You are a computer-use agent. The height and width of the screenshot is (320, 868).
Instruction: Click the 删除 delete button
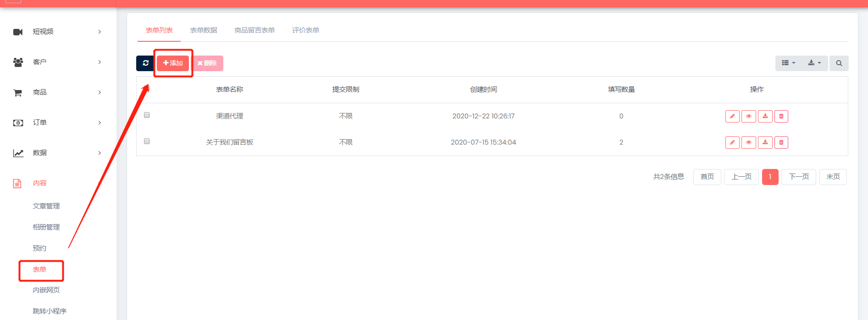click(x=207, y=63)
